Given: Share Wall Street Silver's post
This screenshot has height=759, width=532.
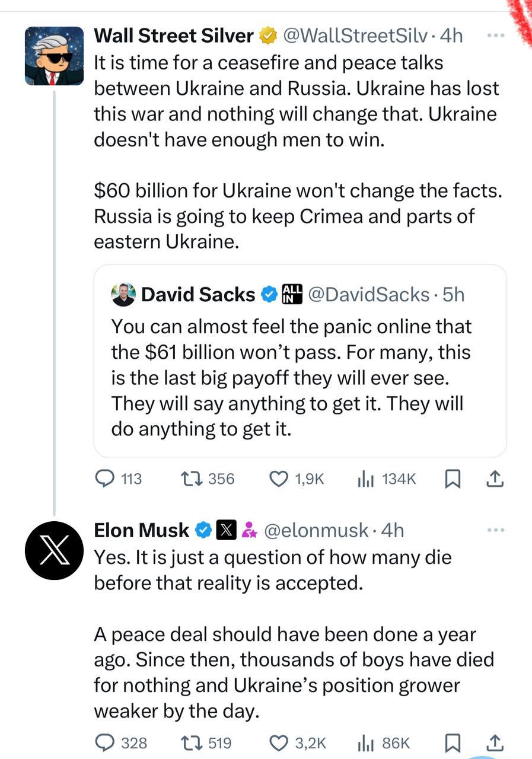Looking at the screenshot, I should tap(495, 479).
